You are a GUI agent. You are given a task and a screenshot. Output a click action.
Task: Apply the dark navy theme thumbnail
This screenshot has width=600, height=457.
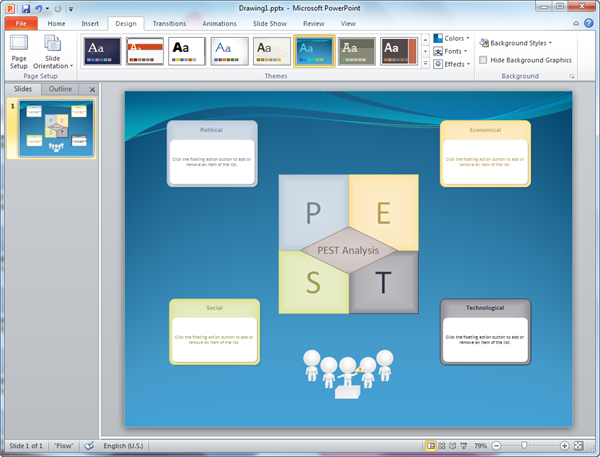pyautogui.click(x=102, y=51)
